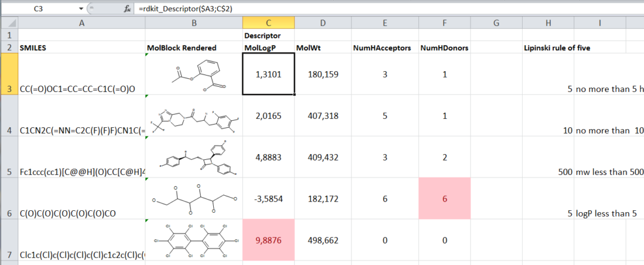Click the MolWt header cell
This screenshot has width=644, height=265.
[323, 47]
